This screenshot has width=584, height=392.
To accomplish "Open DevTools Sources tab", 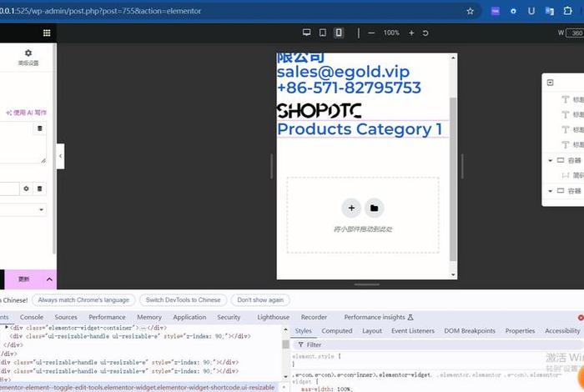I will click(66, 317).
